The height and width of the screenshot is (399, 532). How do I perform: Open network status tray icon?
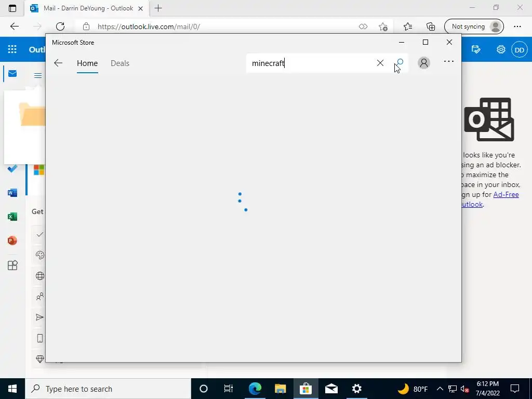pos(453,389)
